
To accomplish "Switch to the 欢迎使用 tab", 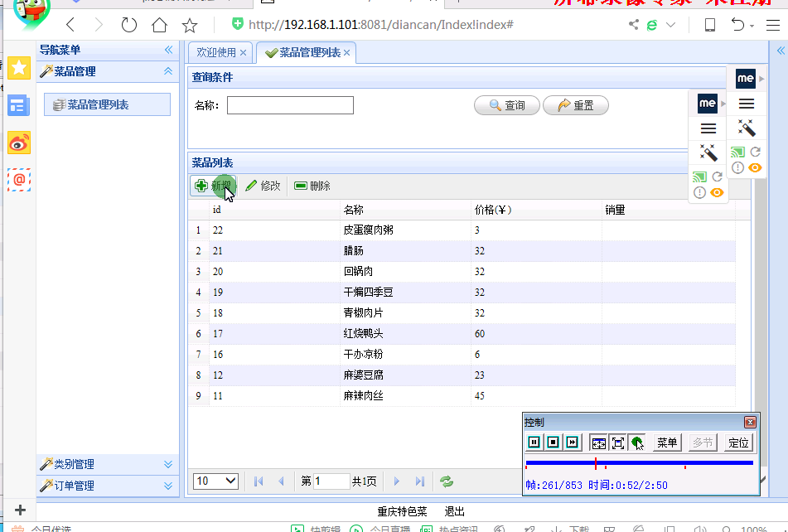I will tap(216, 53).
